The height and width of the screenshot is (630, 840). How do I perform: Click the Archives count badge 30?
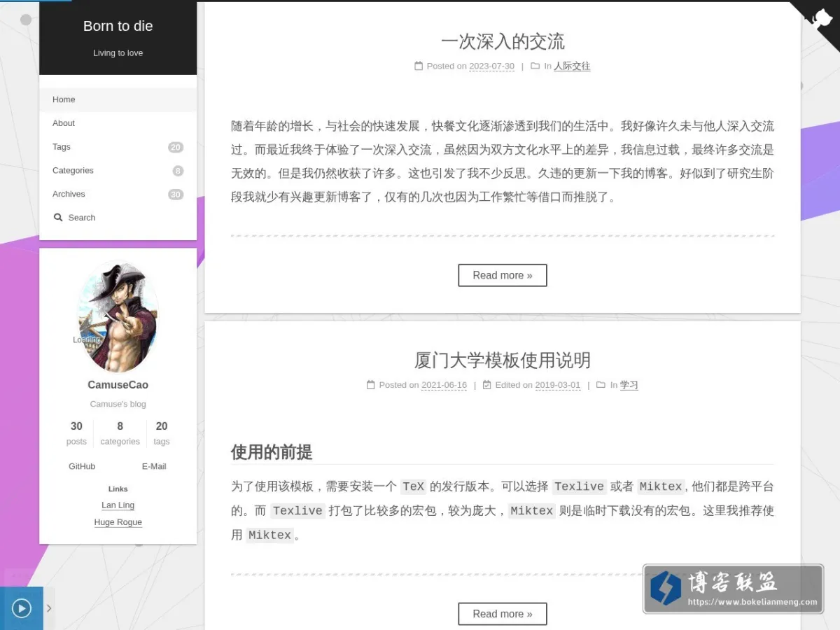[176, 195]
